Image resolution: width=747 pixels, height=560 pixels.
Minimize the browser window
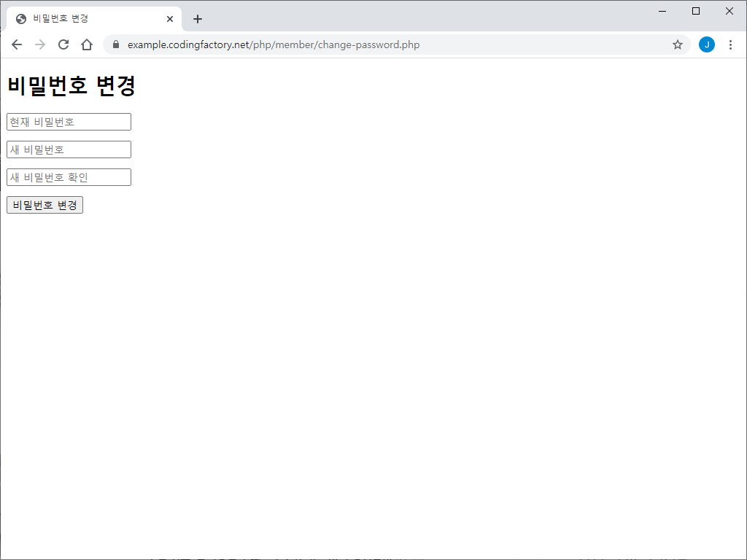662,12
